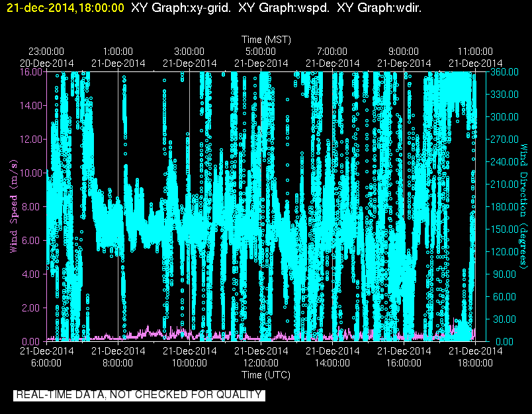Click the 12.00 wind speed tick value
Viewport: 532px width, 414px height.
tap(31, 140)
